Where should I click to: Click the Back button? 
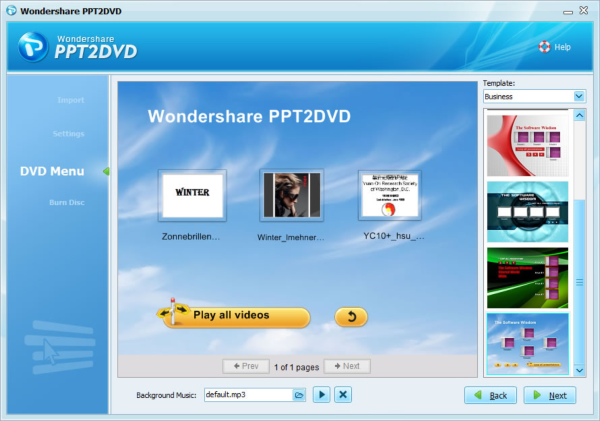coord(491,395)
